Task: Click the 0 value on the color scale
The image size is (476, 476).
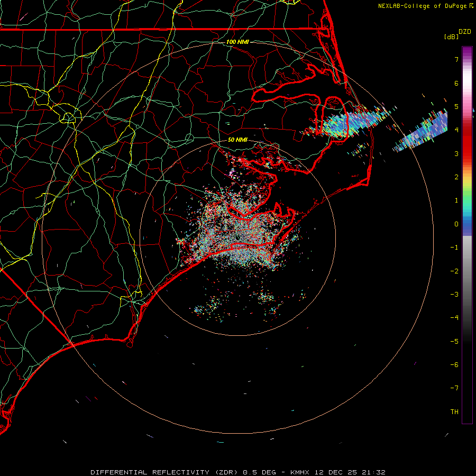Action: click(x=456, y=224)
